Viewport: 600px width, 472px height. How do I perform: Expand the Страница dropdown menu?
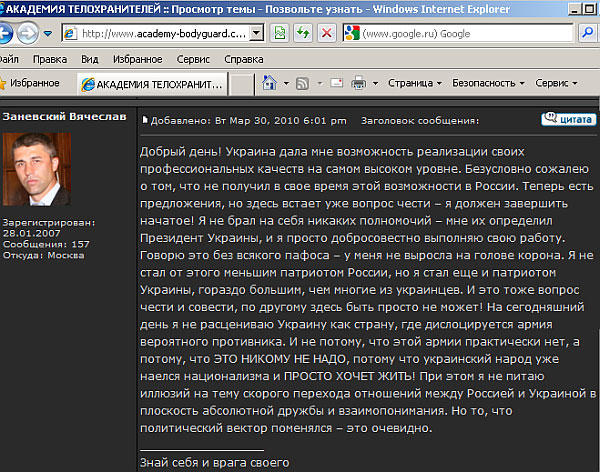413,83
